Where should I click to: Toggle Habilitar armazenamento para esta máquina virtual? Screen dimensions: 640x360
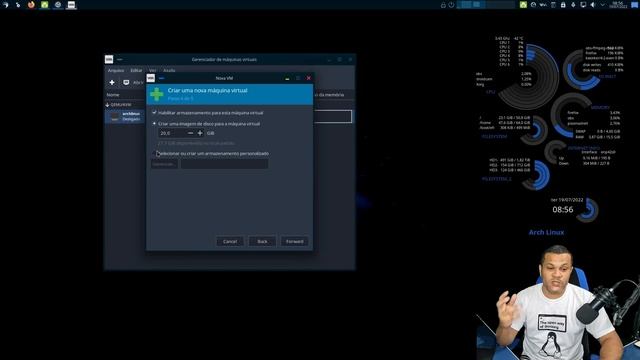click(154, 112)
